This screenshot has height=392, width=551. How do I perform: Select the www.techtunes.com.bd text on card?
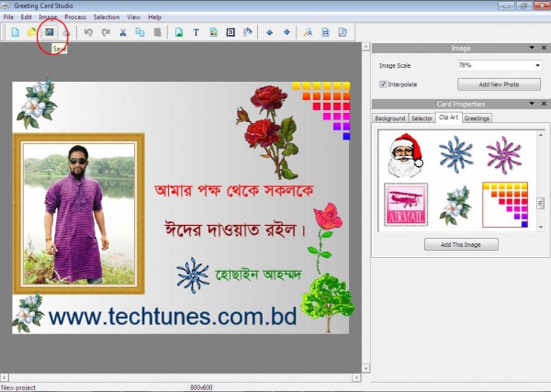(173, 317)
